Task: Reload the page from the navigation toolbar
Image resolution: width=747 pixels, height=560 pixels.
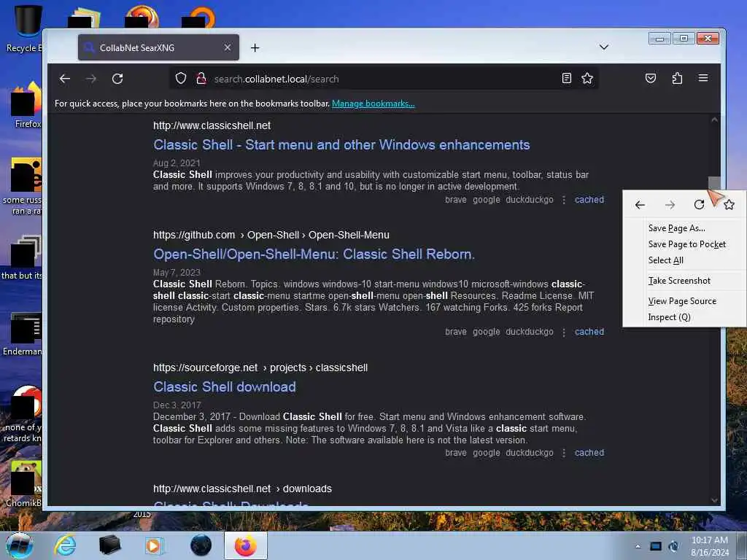Action: tap(117, 79)
